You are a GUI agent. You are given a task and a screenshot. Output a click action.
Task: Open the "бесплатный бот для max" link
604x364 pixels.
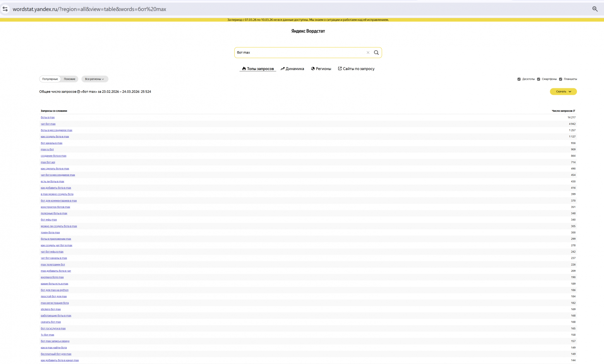tap(56, 354)
